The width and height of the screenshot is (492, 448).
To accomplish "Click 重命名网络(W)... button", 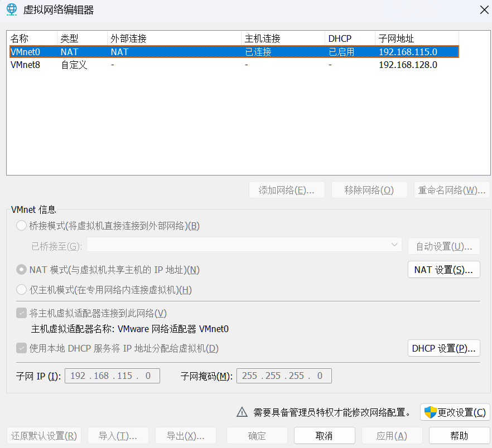I will point(452,190).
